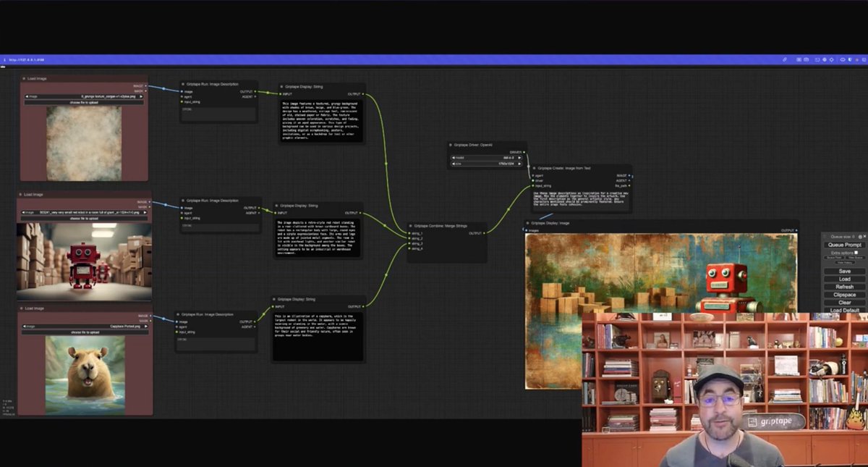
Task: Open the image combo with the small red robot filename
Action: pyautogui.click(x=84, y=212)
